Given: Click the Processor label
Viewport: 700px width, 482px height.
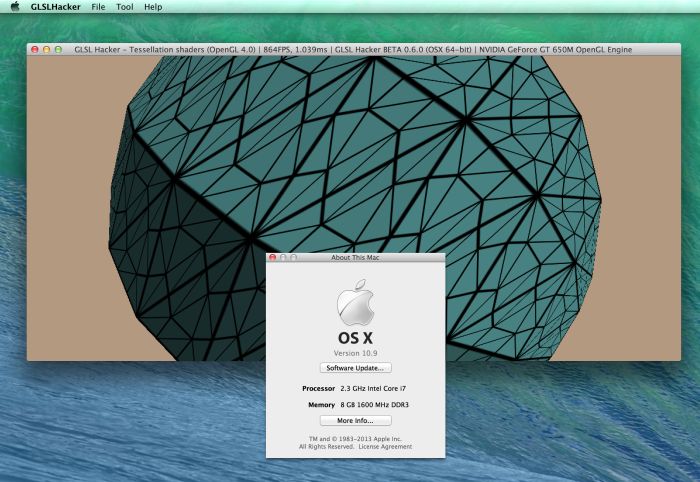Looking at the screenshot, I should [318, 388].
